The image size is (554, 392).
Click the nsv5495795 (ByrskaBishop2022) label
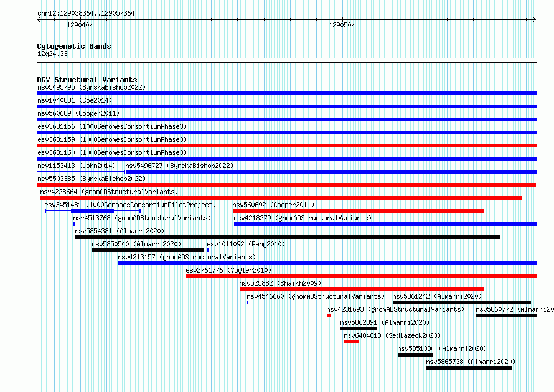(x=92, y=87)
